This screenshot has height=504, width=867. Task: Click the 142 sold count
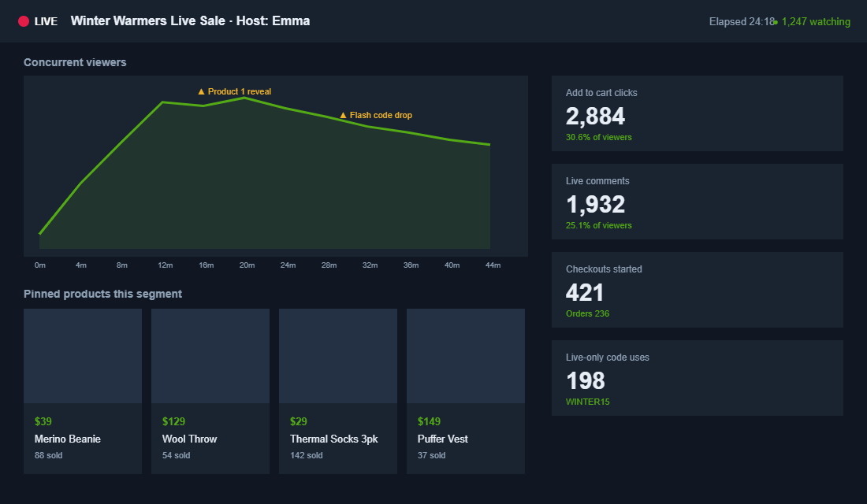(307, 455)
